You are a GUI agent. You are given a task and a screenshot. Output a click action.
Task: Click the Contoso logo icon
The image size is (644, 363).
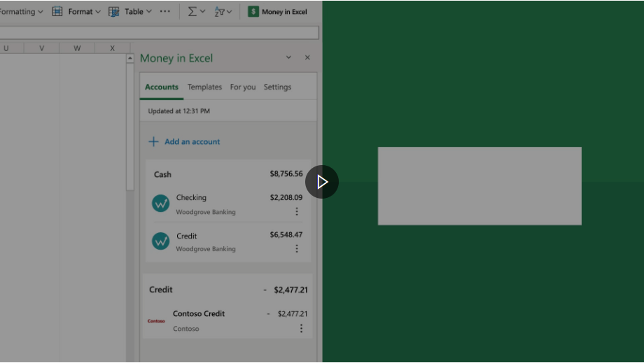click(157, 321)
